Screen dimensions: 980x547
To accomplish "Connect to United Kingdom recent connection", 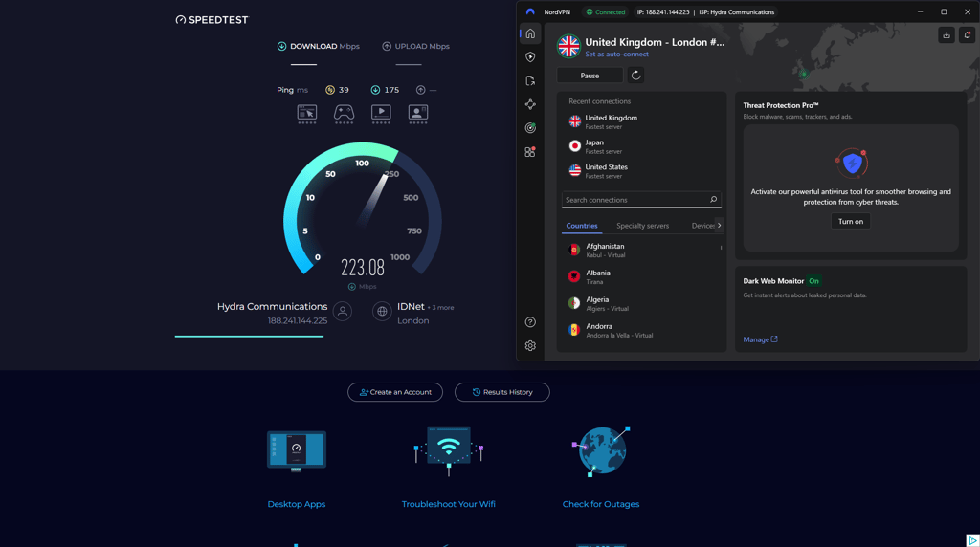I will click(641, 121).
